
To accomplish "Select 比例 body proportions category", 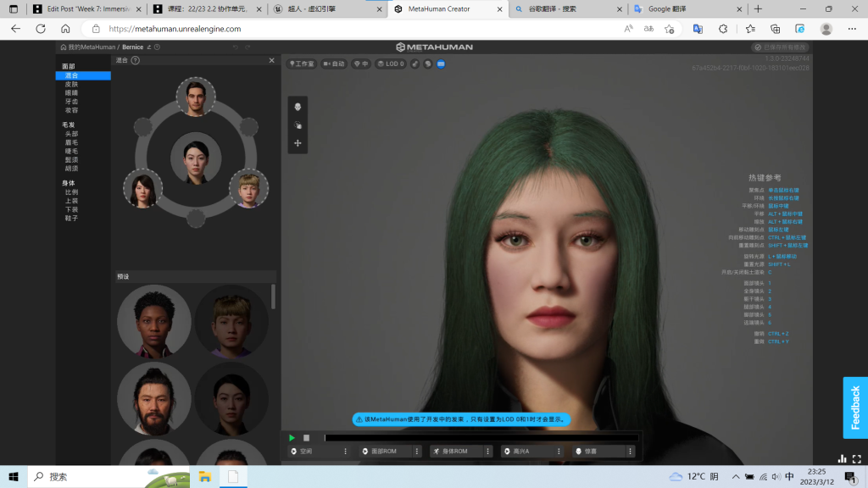I will pyautogui.click(x=71, y=192).
